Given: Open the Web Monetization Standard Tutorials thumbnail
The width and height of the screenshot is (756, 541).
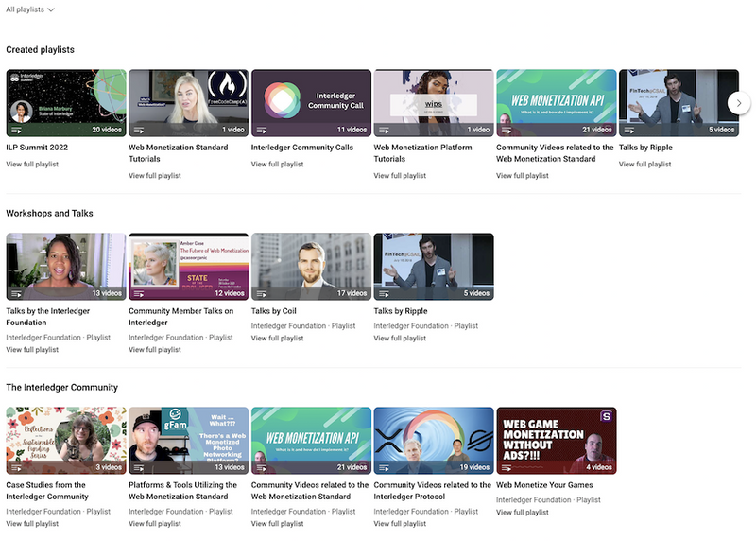Looking at the screenshot, I should (188, 102).
